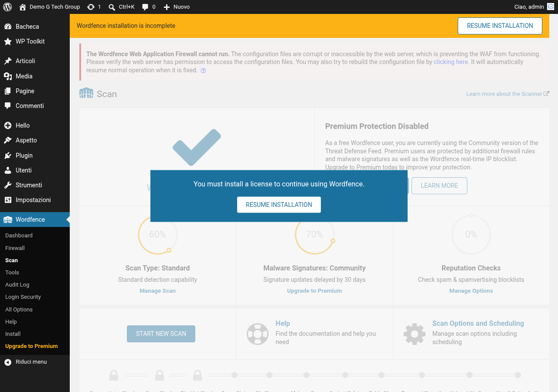Click the 0% reputation checks progress circle
This screenshot has height=392, width=558.
point(471,234)
